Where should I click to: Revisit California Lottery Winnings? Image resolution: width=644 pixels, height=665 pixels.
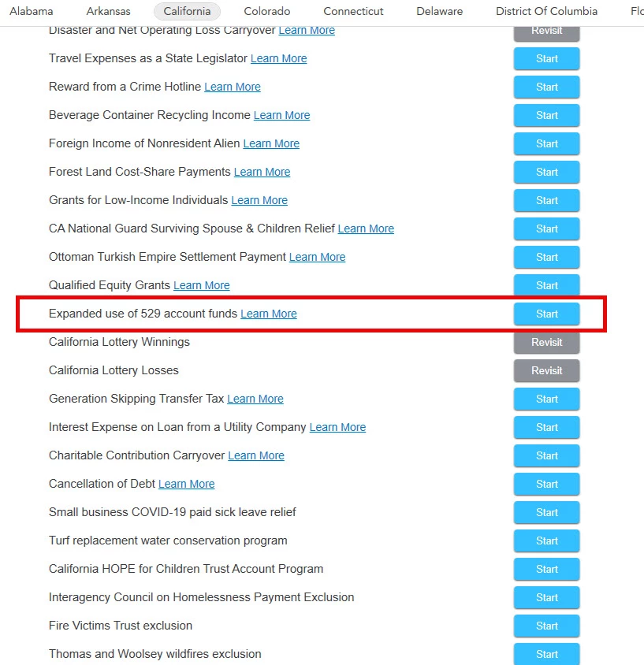546,342
